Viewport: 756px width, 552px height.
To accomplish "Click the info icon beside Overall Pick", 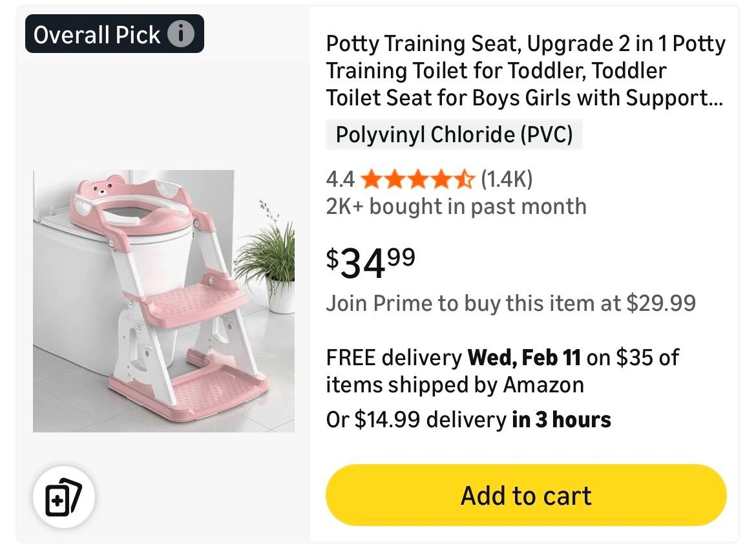I will pos(181,34).
